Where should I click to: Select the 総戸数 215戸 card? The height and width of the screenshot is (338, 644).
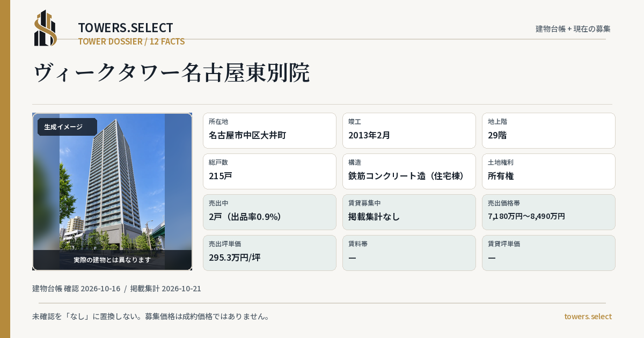coord(269,171)
